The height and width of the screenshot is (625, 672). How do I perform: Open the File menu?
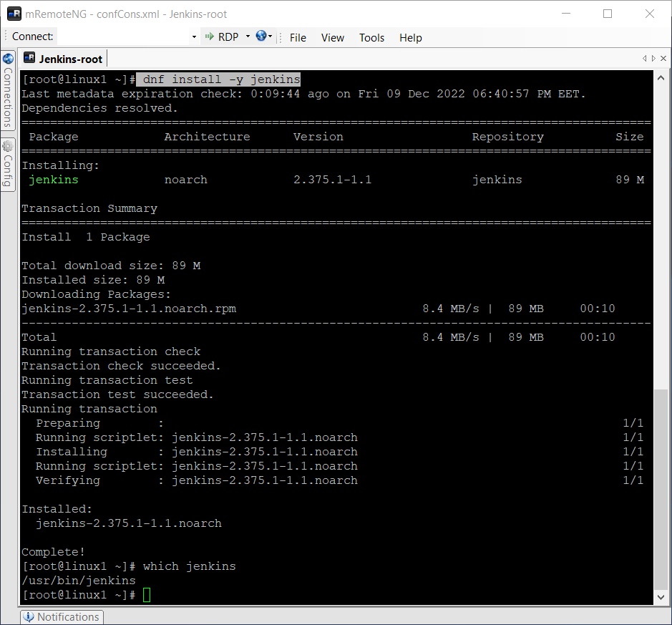(298, 38)
